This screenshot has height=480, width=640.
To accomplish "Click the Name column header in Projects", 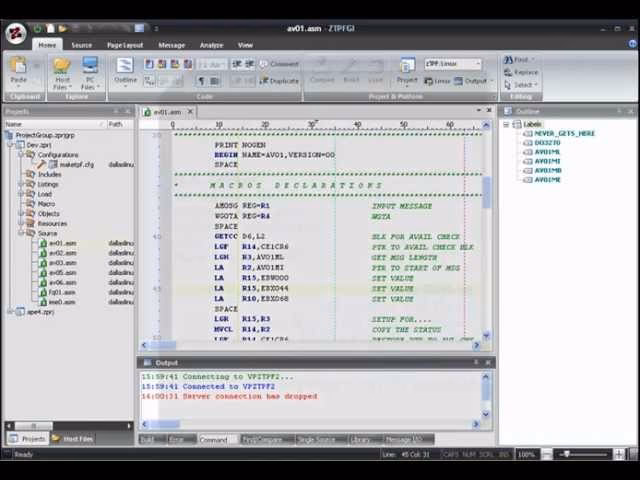I will [55, 124].
